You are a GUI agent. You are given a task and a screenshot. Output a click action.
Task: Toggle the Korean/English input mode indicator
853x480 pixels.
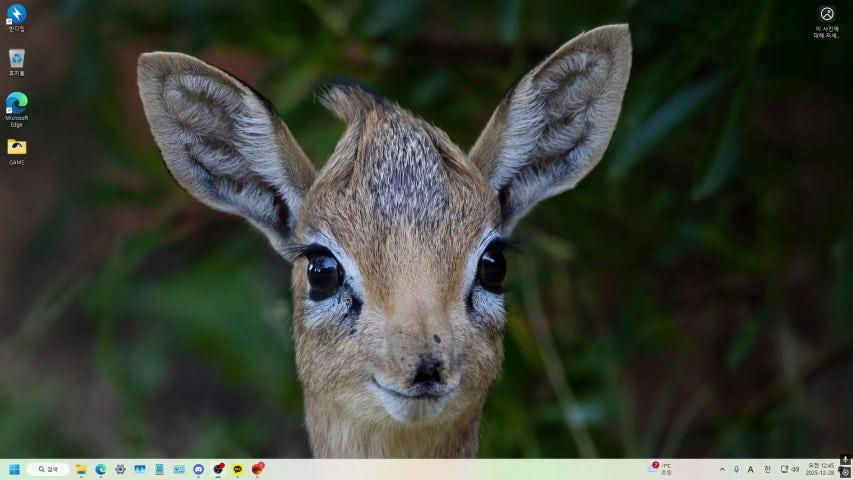coord(767,469)
